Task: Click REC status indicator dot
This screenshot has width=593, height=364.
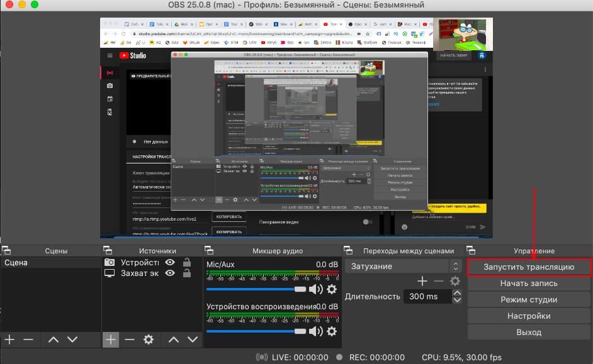Action: (x=339, y=357)
